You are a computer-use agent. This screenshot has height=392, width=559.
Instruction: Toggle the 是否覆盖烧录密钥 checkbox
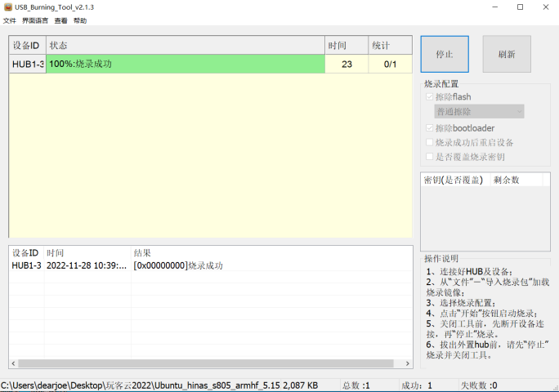(430, 157)
